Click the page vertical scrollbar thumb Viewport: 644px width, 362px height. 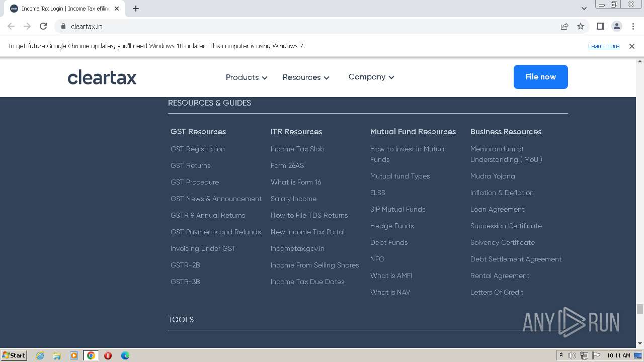(x=640, y=309)
